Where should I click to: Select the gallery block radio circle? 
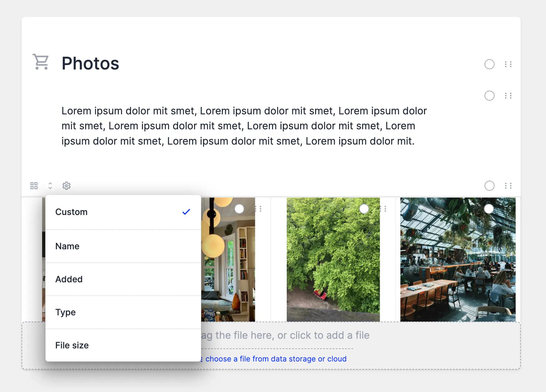489,186
